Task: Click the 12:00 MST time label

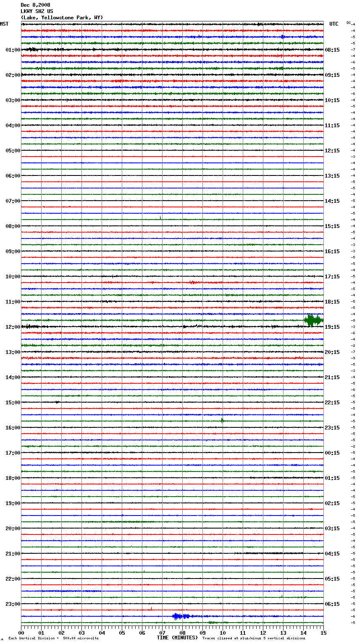Action: 13,327
